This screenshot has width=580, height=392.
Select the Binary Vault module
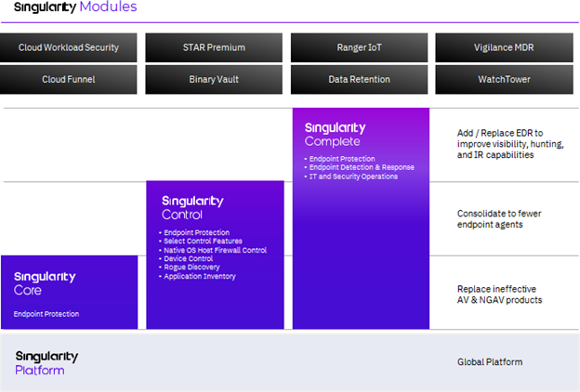click(214, 79)
